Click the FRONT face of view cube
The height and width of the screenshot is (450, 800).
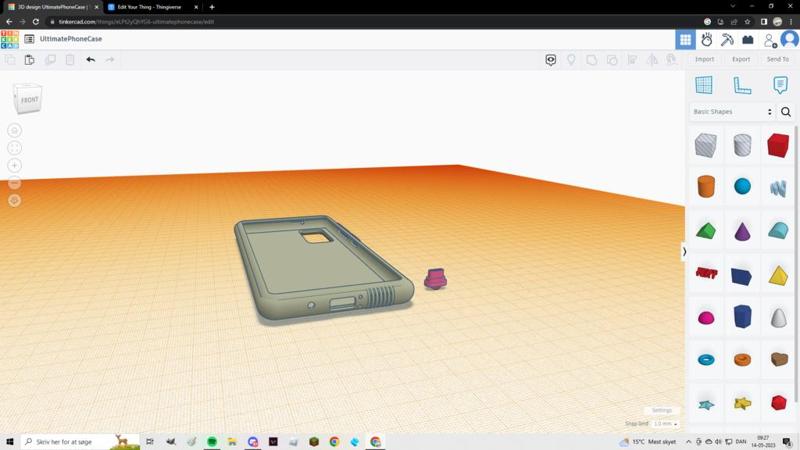(x=29, y=100)
